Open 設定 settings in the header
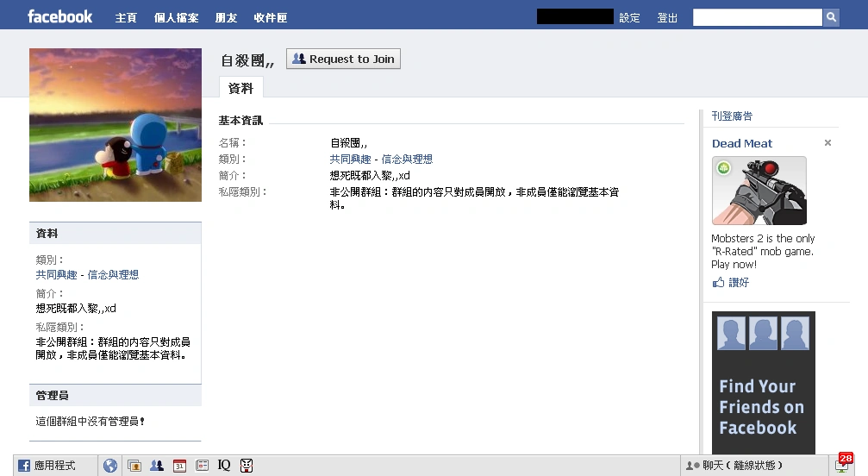This screenshot has height=476, width=868. (x=629, y=18)
